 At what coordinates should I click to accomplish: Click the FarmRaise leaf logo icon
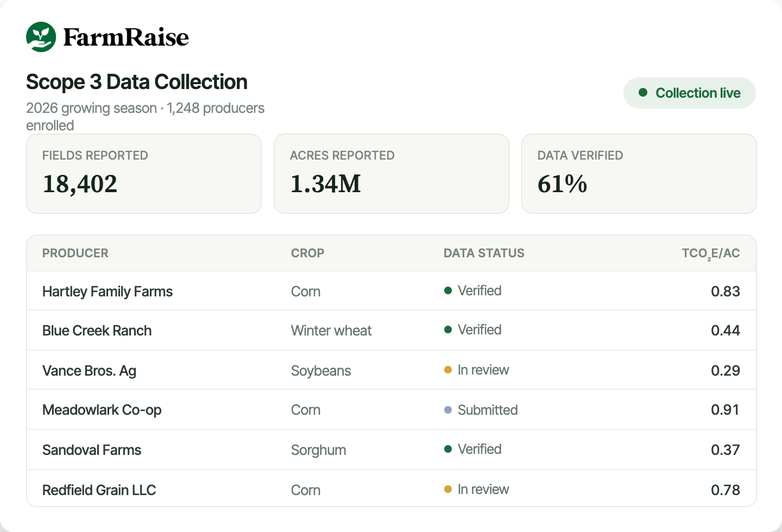(x=41, y=37)
